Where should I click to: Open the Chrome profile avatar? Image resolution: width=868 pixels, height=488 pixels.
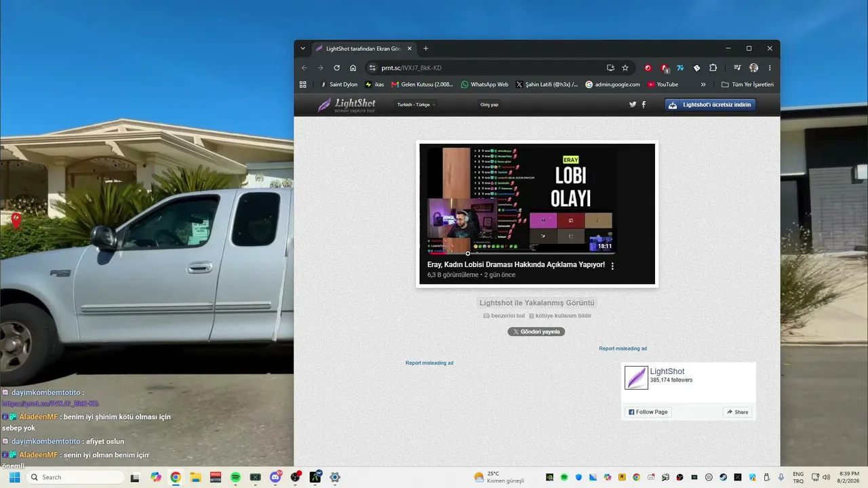point(753,68)
